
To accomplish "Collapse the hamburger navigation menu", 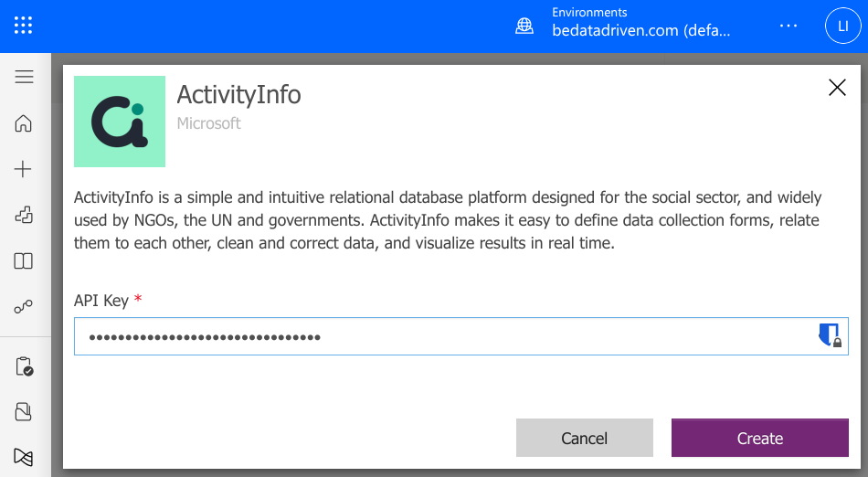I will click(24, 77).
